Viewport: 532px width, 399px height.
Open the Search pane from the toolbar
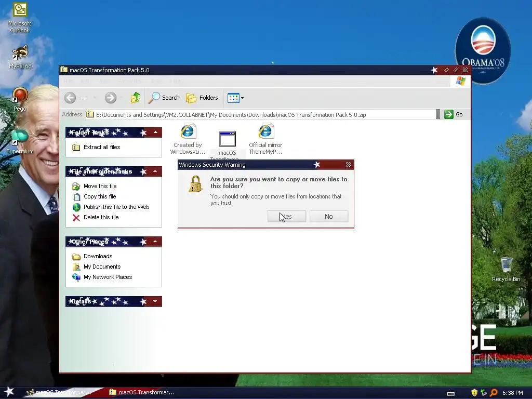tap(164, 98)
